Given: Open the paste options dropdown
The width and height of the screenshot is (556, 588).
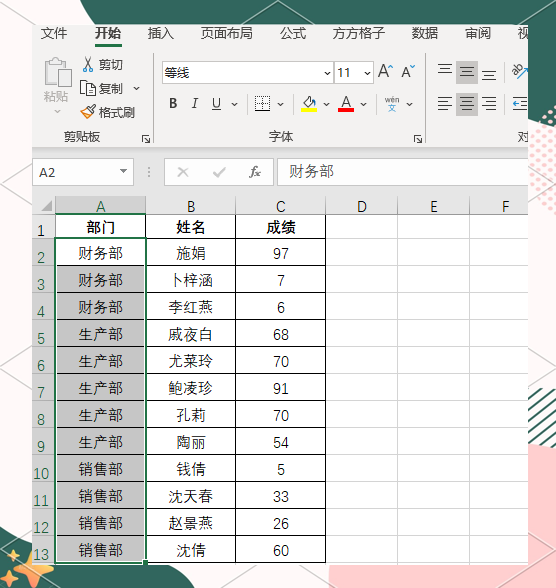Looking at the screenshot, I should [57, 111].
